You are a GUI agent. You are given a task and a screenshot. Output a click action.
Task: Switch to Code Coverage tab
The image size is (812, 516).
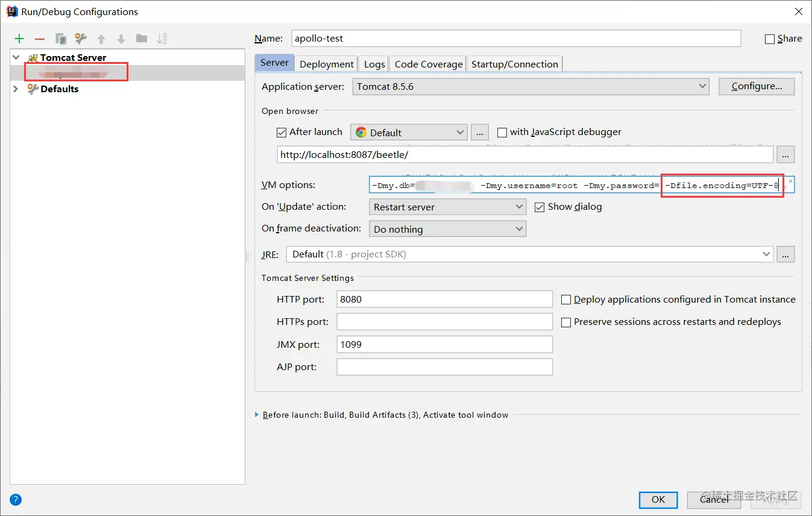pos(429,64)
